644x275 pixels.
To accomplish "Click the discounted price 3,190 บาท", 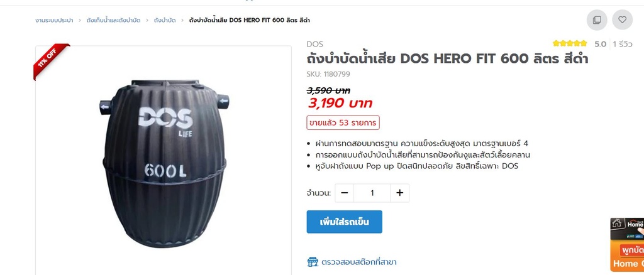I will (x=340, y=103).
